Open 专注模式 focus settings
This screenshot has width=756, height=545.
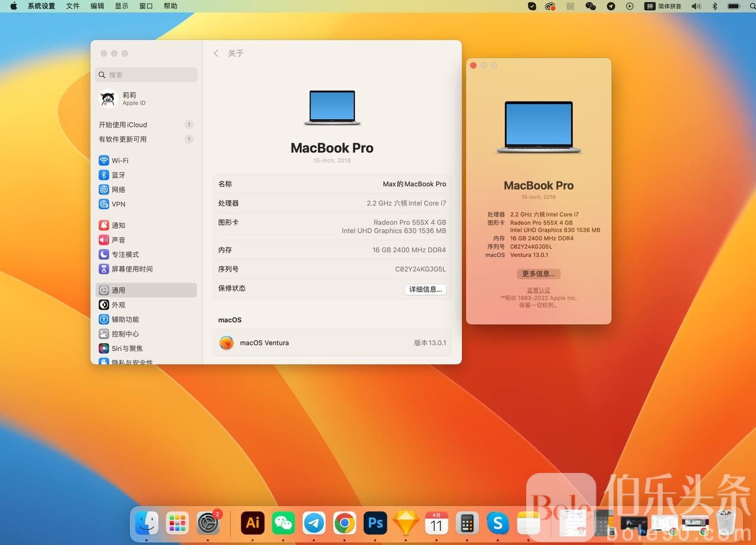tap(125, 254)
